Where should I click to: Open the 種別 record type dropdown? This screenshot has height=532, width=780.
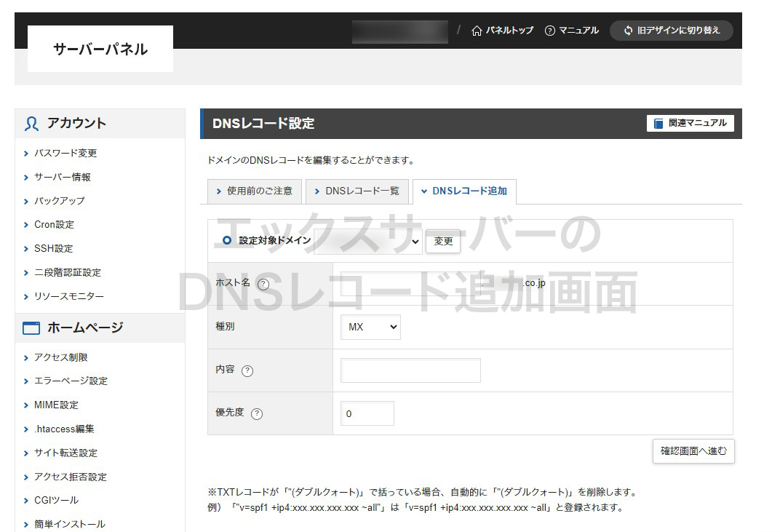(x=370, y=327)
